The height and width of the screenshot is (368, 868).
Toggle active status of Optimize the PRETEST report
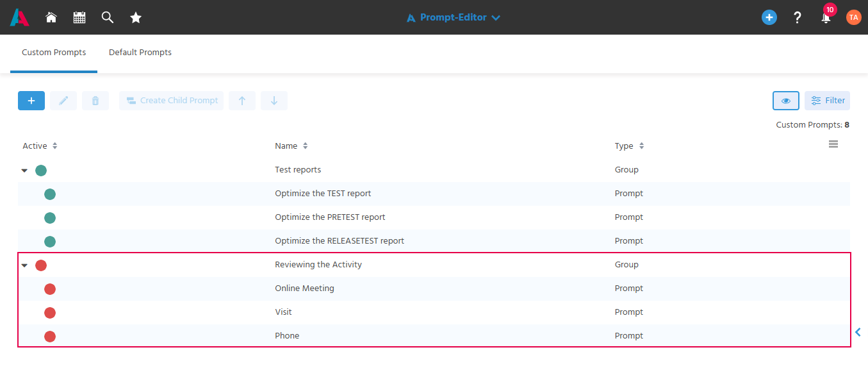tap(50, 218)
